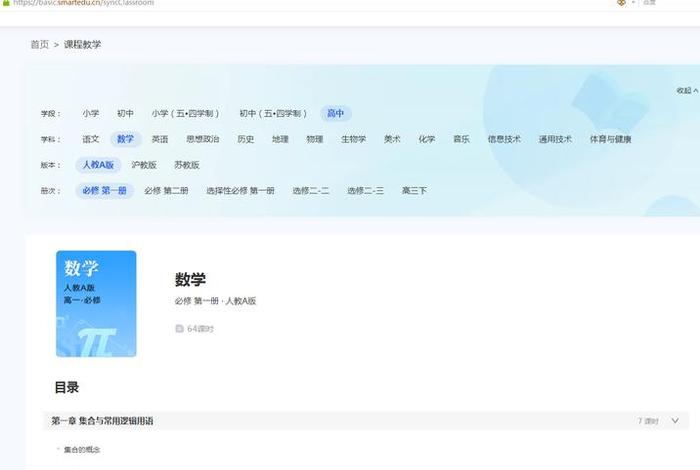Pick the 音乐 subject
This screenshot has height=470, width=700.
click(x=461, y=139)
